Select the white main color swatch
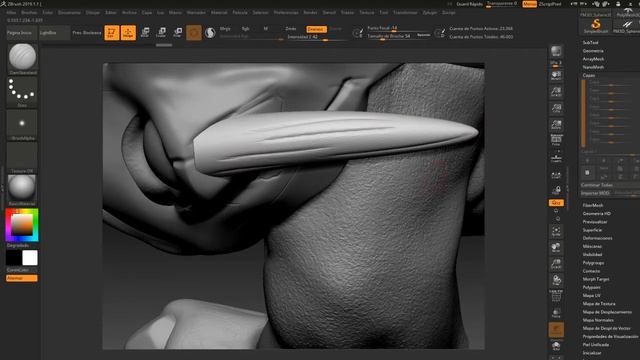The image size is (640, 360). point(30,258)
